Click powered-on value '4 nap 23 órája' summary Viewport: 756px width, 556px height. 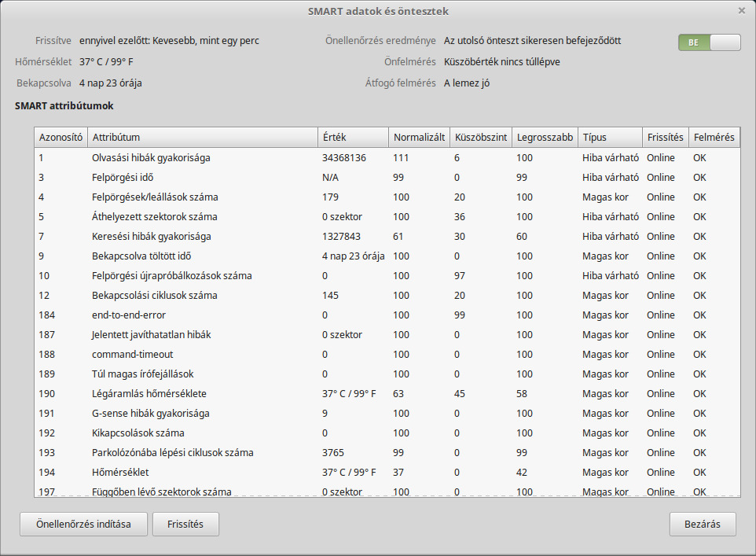point(110,83)
